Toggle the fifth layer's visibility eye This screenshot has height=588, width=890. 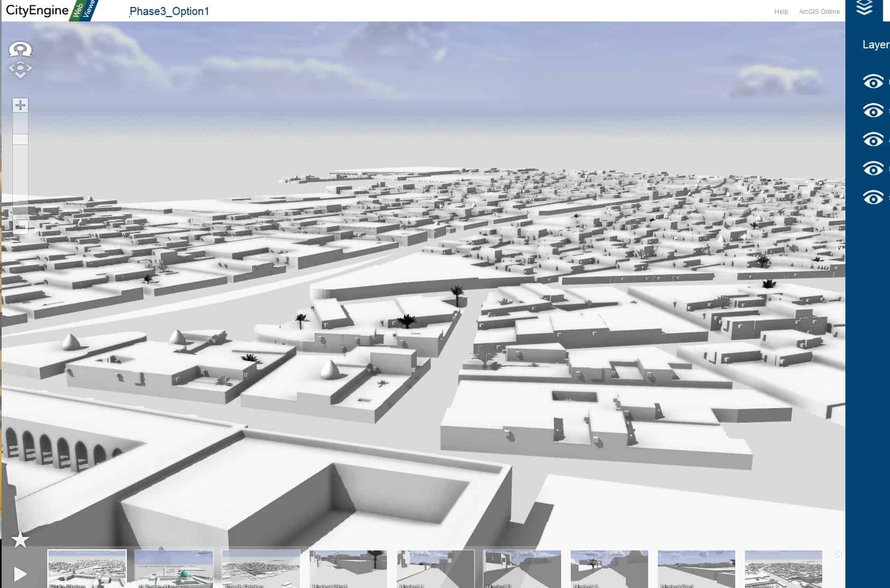point(873,198)
